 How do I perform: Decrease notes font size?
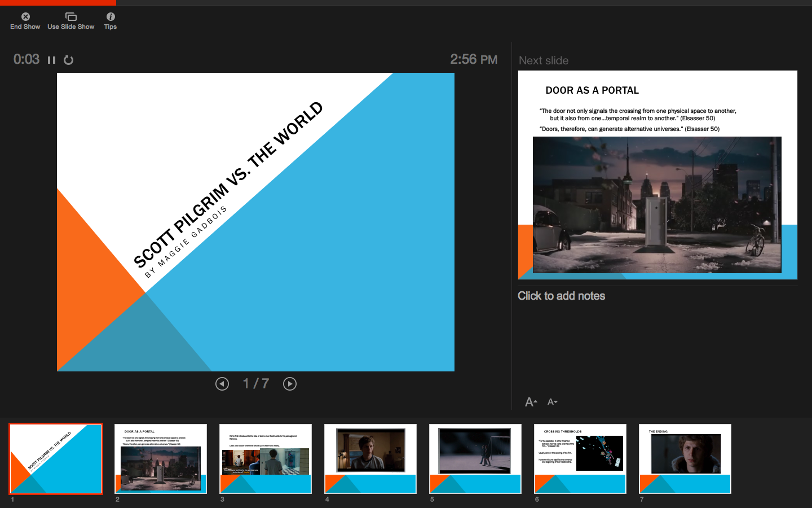552,402
